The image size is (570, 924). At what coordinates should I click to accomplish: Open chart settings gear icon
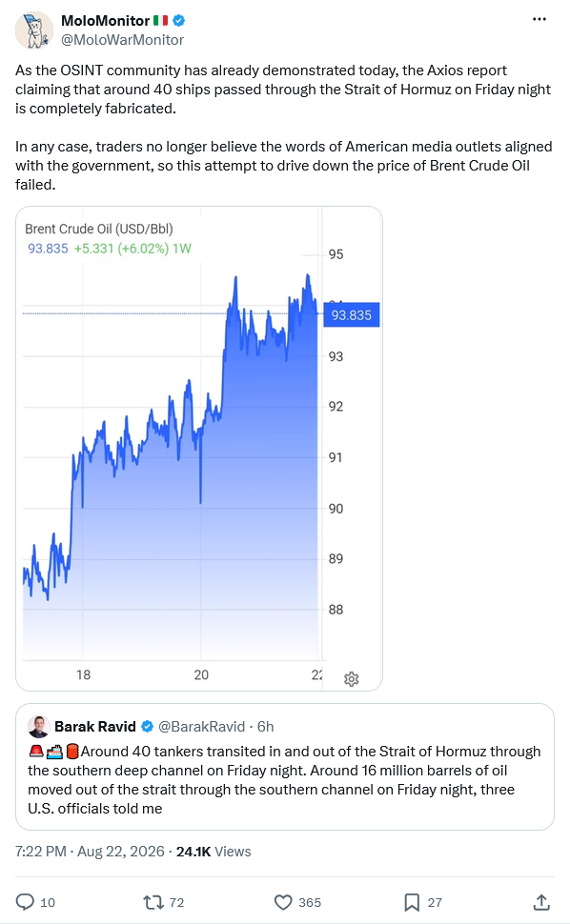pyautogui.click(x=352, y=679)
